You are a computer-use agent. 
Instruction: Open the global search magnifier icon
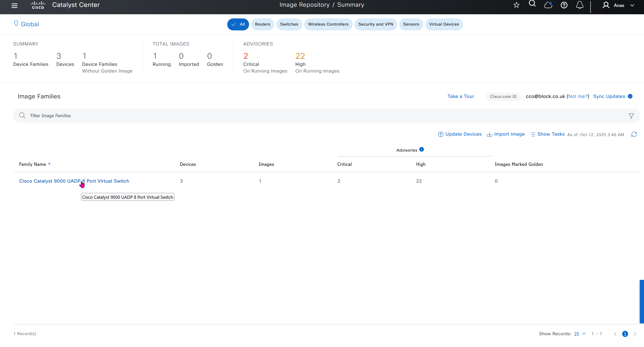(532, 4)
